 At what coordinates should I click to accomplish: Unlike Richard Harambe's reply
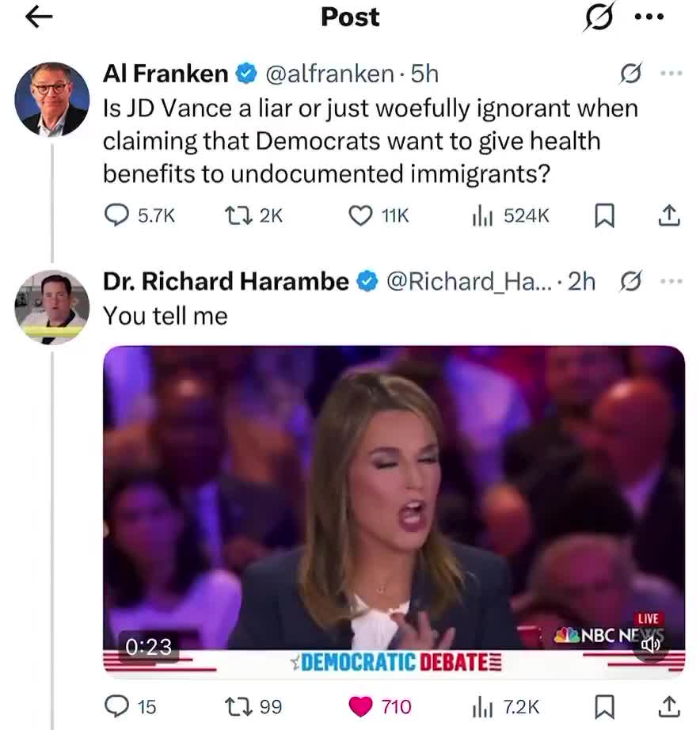click(x=360, y=705)
